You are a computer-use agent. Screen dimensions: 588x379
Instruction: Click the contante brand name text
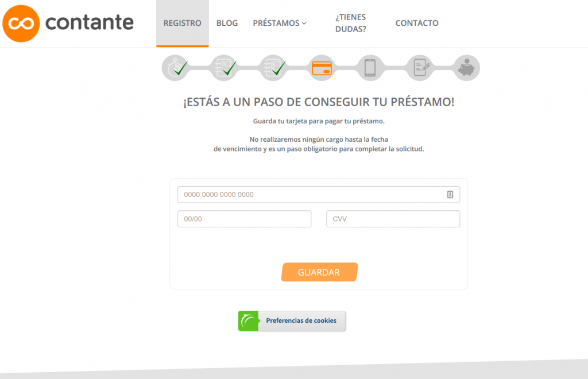[x=89, y=22]
